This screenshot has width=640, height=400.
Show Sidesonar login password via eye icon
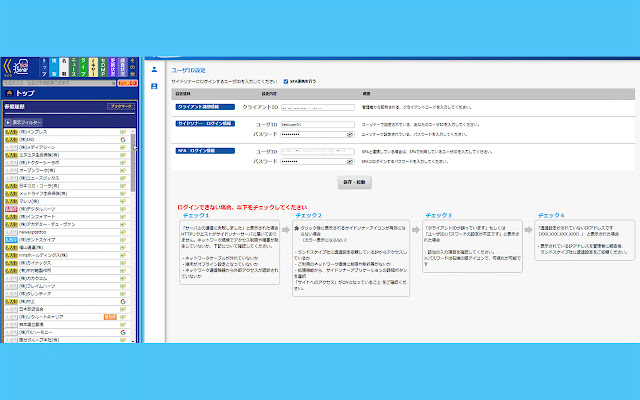coord(350,134)
